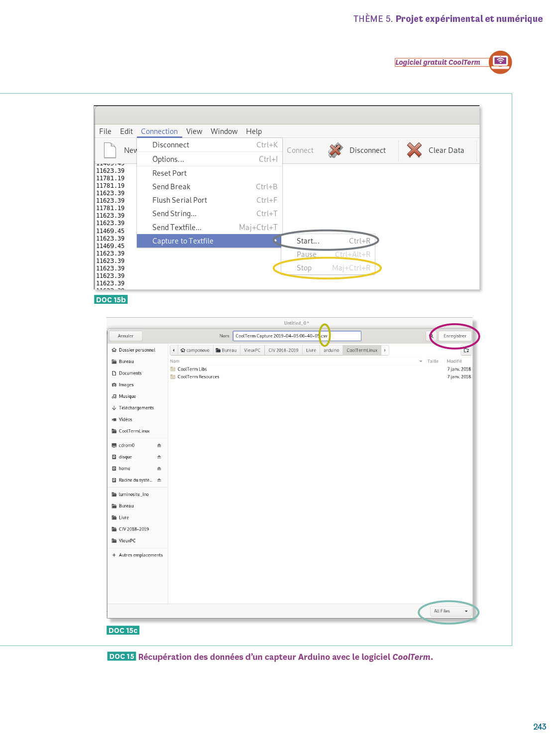
Task: Click the Nom filename input field
Action: 297,336
